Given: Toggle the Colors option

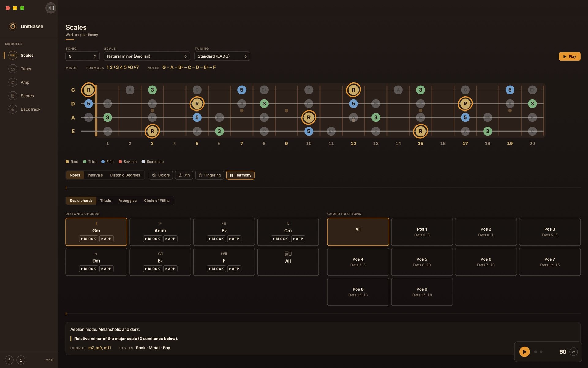Looking at the screenshot, I should [161, 175].
